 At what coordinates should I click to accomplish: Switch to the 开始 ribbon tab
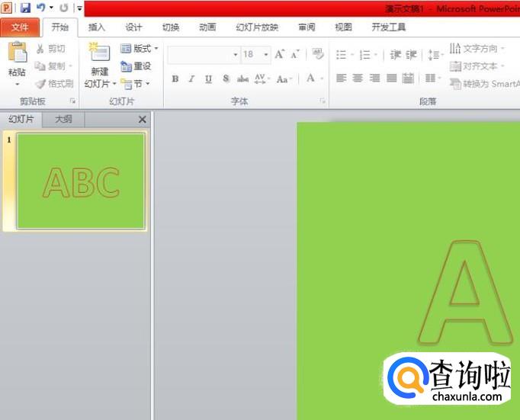[x=59, y=27]
